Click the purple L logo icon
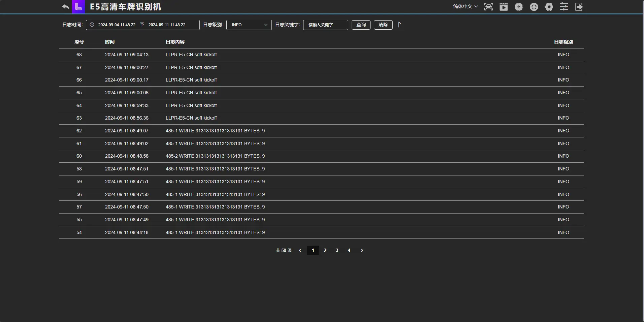 coord(78,7)
